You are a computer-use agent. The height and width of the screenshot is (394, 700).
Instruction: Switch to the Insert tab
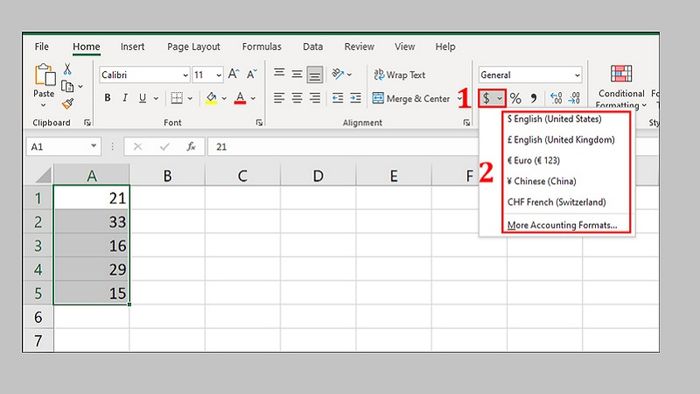point(132,46)
